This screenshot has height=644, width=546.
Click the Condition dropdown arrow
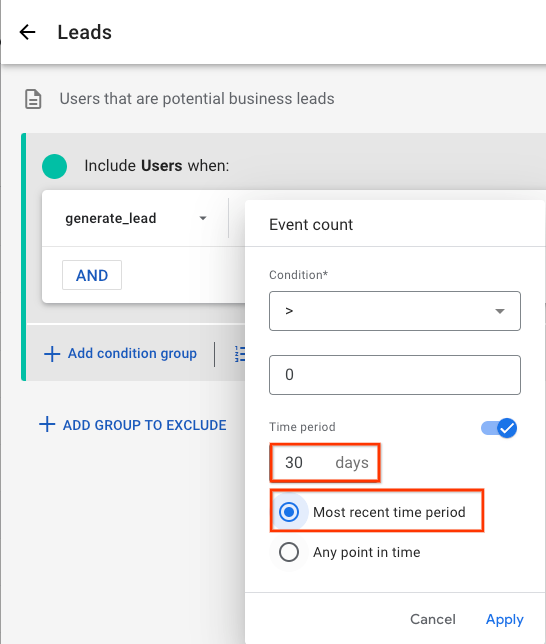pyautogui.click(x=500, y=311)
